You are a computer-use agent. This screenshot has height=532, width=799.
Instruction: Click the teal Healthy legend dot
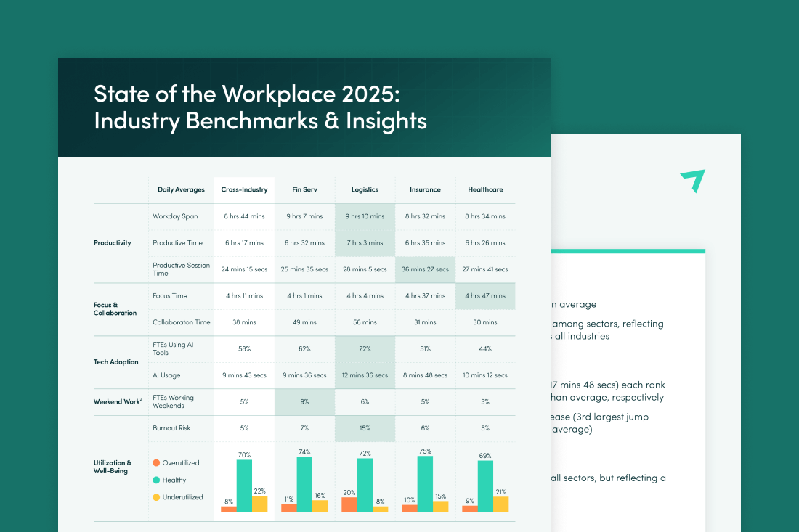tap(156, 480)
